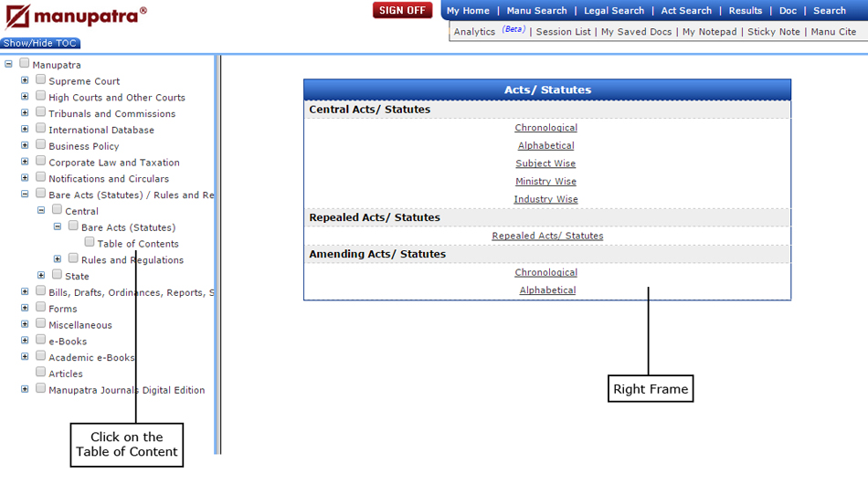Click the SIGN OFF button
This screenshot has height=495, width=868.
[402, 10]
